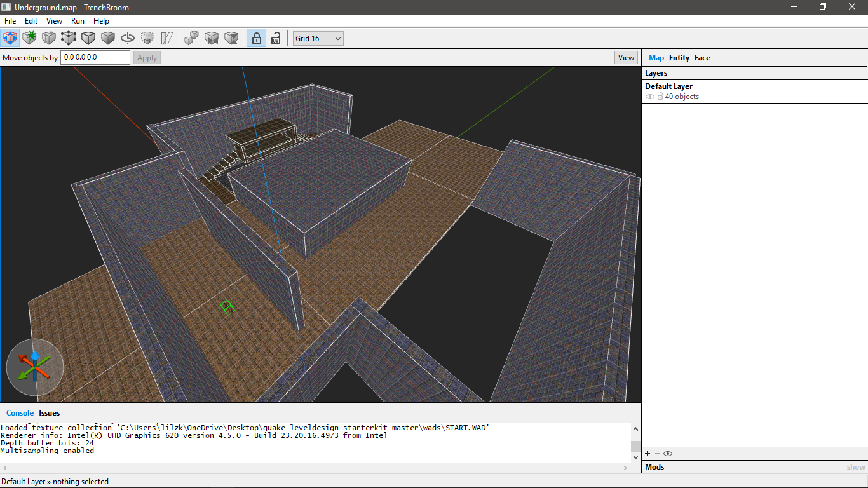Click the Mods section header
Viewport: 868px width, 488px height.
[654, 467]
